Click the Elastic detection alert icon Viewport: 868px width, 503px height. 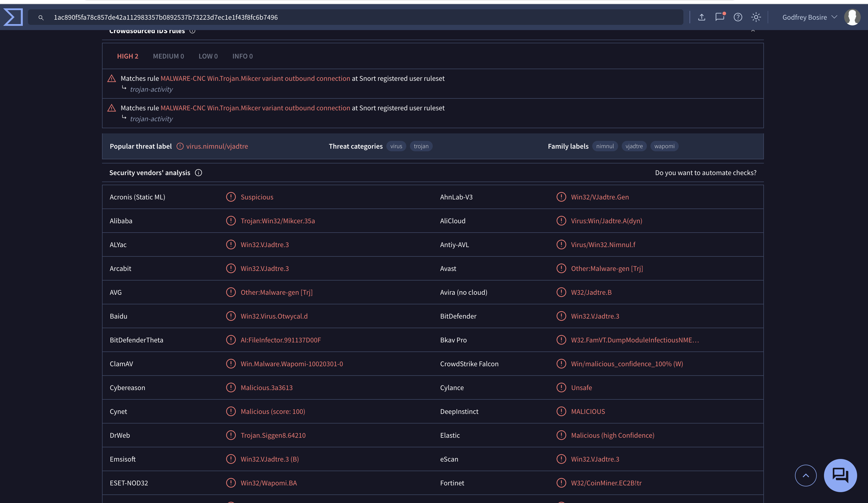click(x=561, y=435)
